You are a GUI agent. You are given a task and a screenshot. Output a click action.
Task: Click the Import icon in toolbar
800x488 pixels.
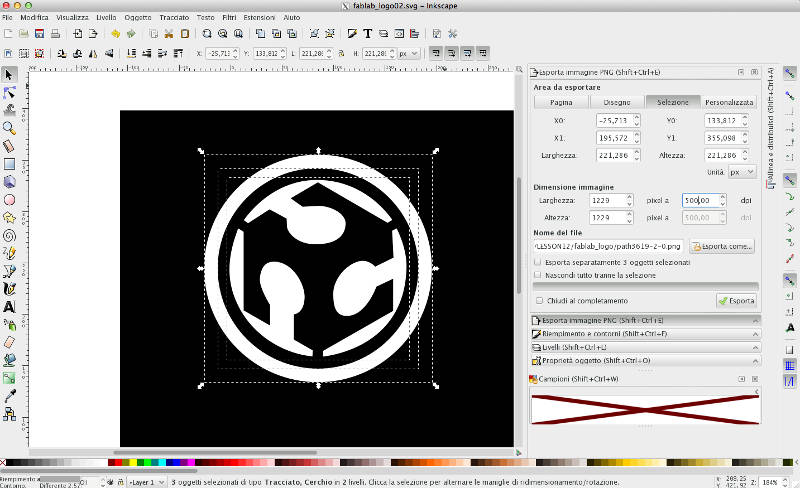[78, 34]
